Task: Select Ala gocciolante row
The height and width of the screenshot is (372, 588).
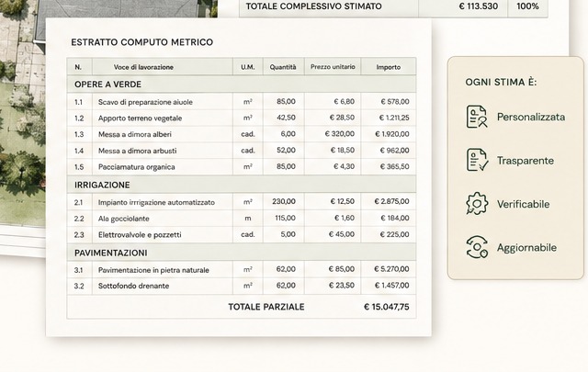Action: tap(242, 219)
